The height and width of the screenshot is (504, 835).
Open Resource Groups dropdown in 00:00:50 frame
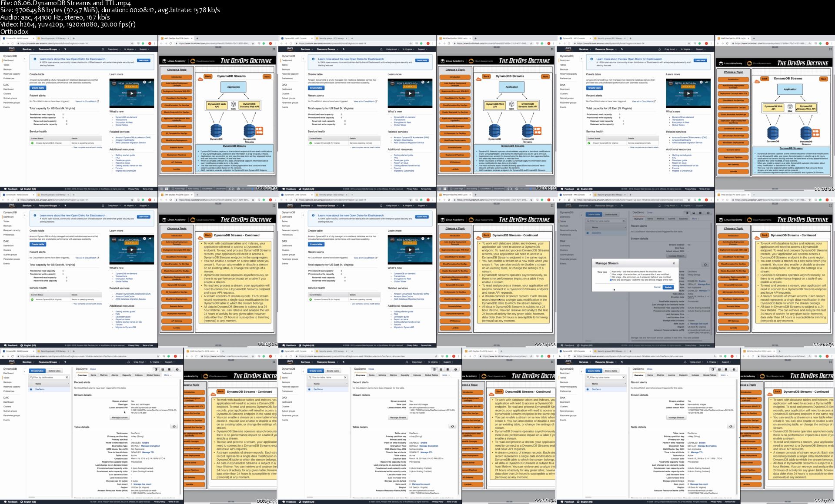pos(49,49)
